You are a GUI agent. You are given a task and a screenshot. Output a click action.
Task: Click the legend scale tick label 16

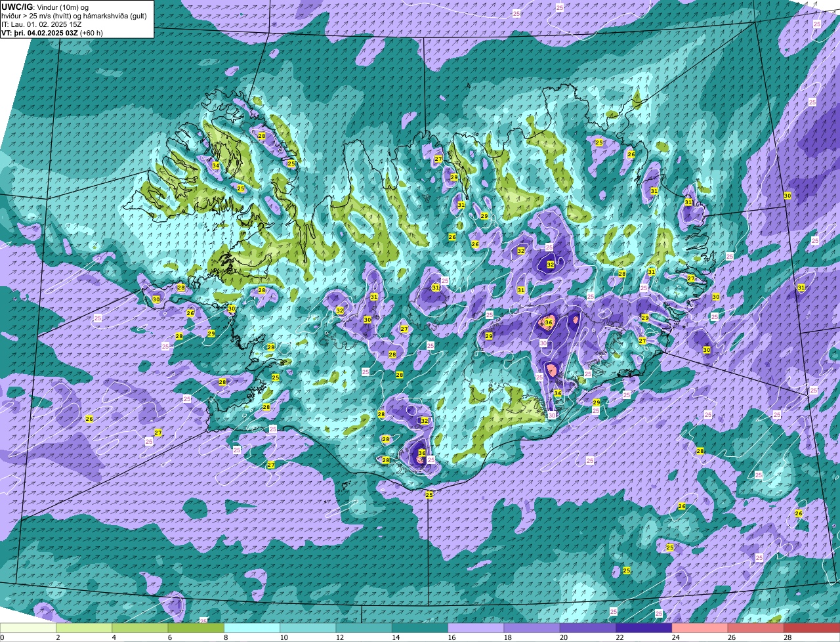[450, 637]
